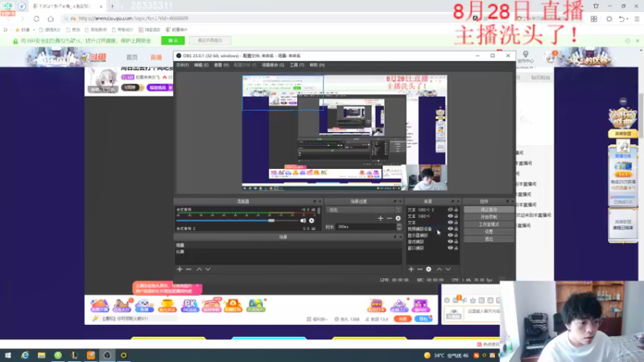The image size is (644, 362).
Task: Open the creator center icon on Douyu
Action: click(526, 57)
